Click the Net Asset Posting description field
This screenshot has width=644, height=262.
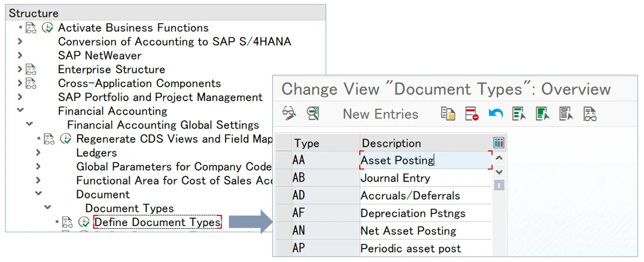[426, 231]
